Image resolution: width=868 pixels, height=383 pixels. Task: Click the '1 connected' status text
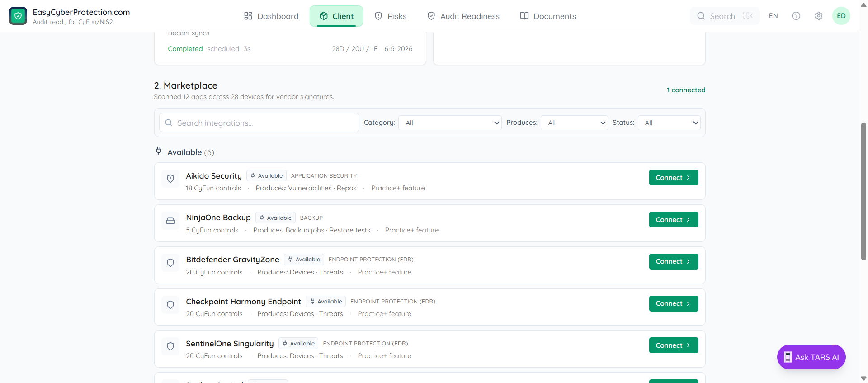click(686, 90)
